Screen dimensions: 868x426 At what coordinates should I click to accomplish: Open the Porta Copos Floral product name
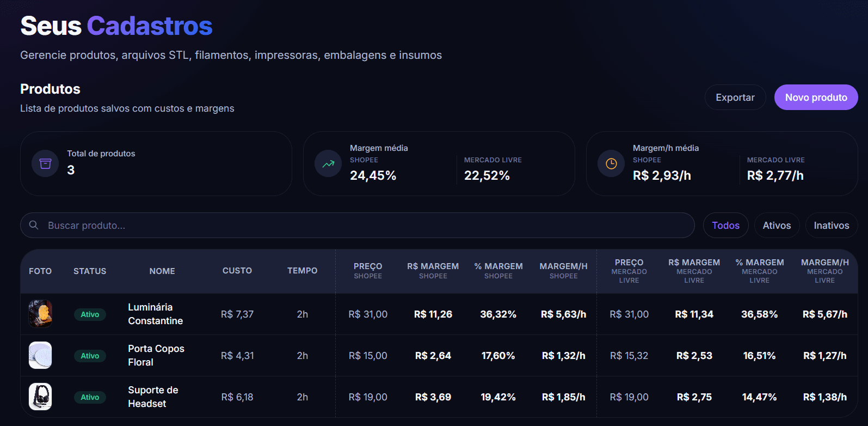point(156,355)
